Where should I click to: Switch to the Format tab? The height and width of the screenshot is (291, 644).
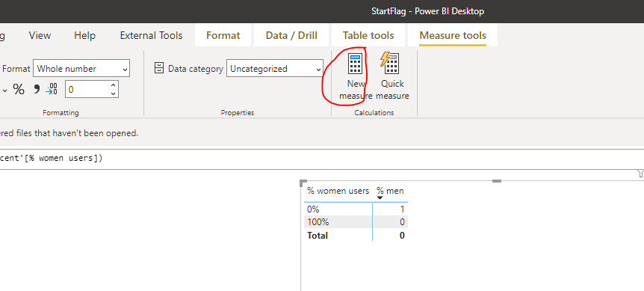coord(223,36)
